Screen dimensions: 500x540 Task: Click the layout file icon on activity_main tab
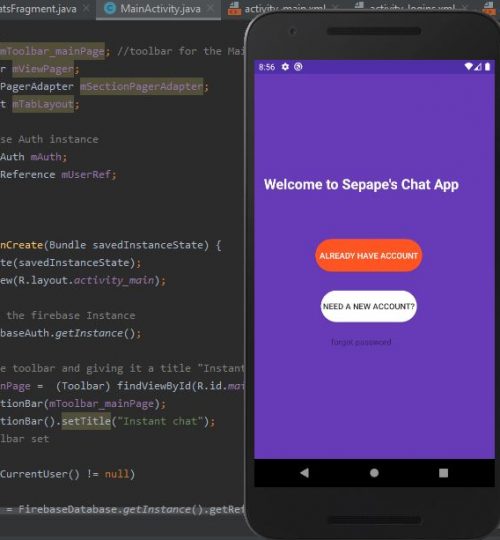coord(235,9)
